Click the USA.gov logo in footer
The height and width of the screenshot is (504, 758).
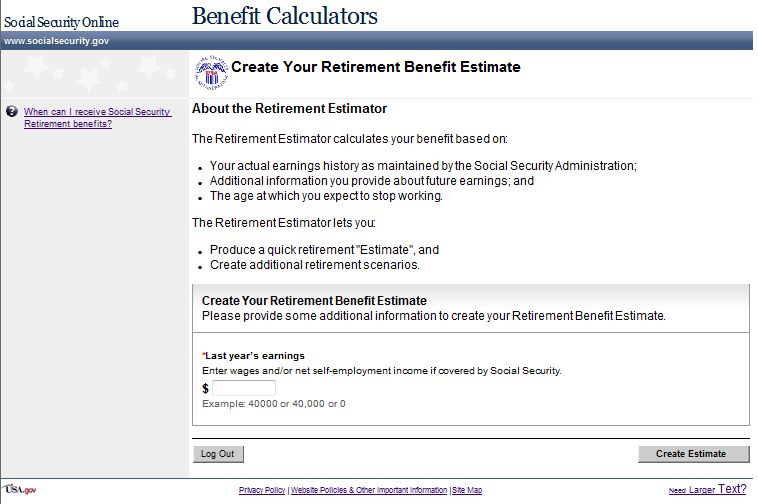click(19, 489)
